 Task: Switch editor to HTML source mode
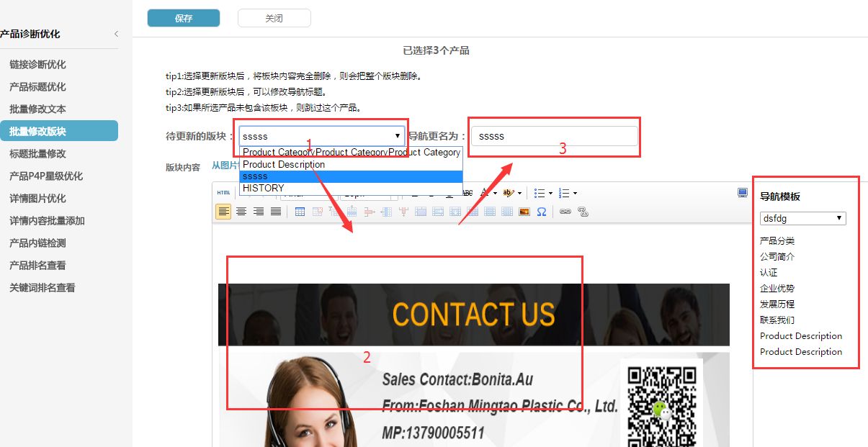pos(224,193)
